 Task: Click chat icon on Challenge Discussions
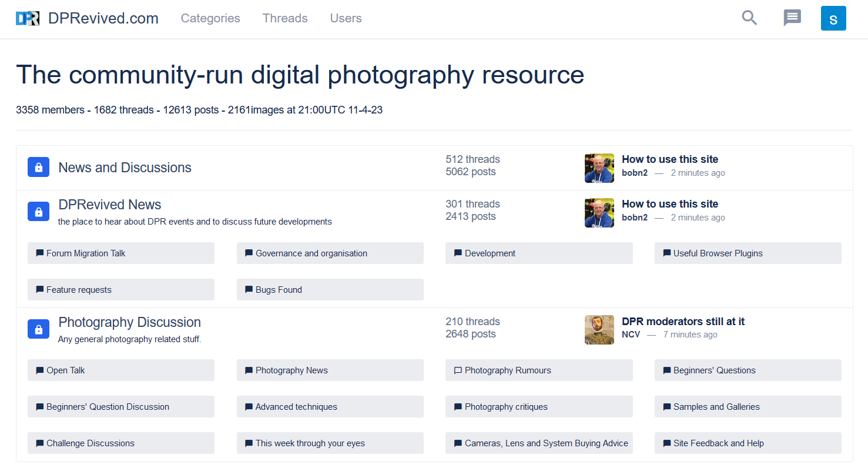40,443
